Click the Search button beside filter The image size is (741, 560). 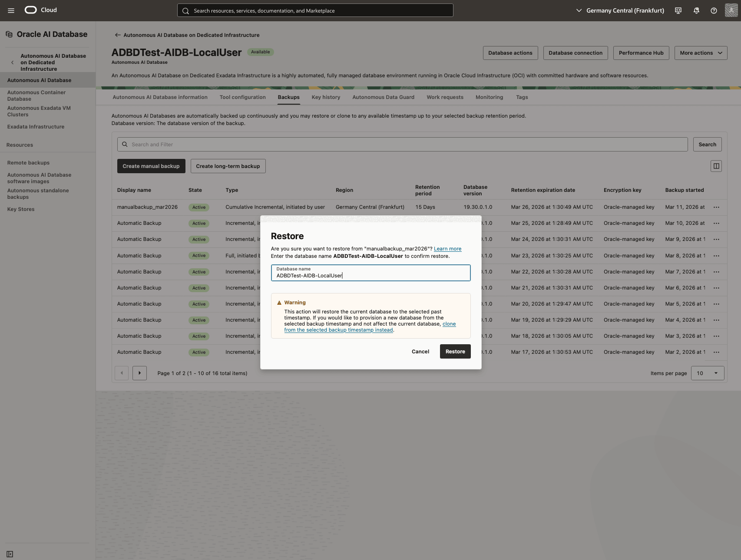click(x=707, y=145)
